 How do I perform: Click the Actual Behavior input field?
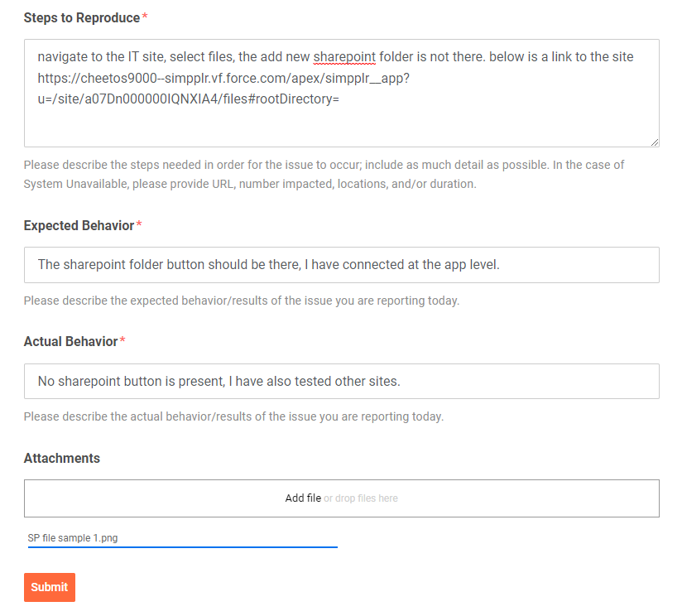coord(342,381)
